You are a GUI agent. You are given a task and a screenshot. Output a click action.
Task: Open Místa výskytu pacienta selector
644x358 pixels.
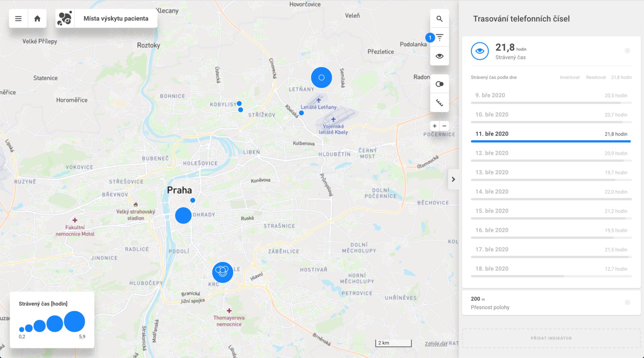click(x=116, y=19)
